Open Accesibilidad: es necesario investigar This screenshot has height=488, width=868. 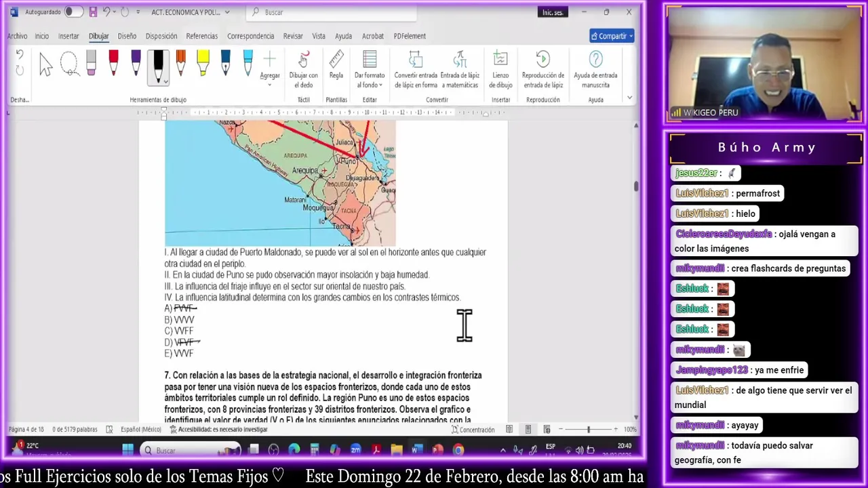(218, 430)
